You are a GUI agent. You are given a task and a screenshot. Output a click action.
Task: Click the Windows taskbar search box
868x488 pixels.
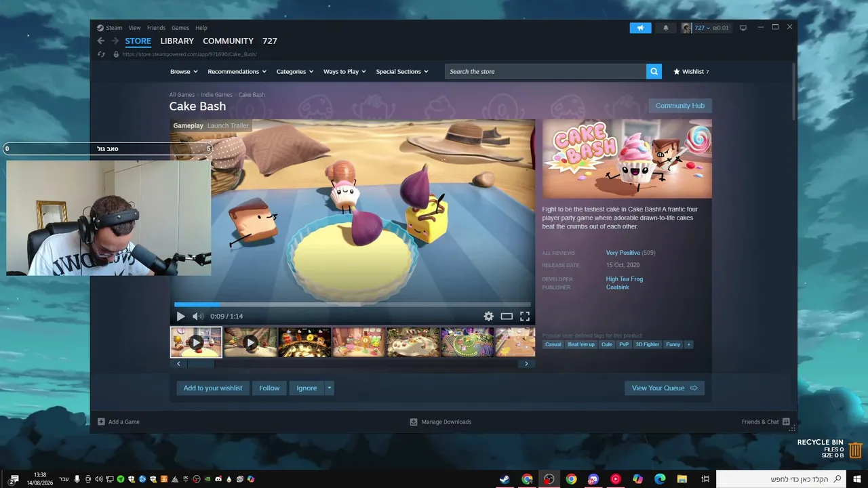pos(782,479)
